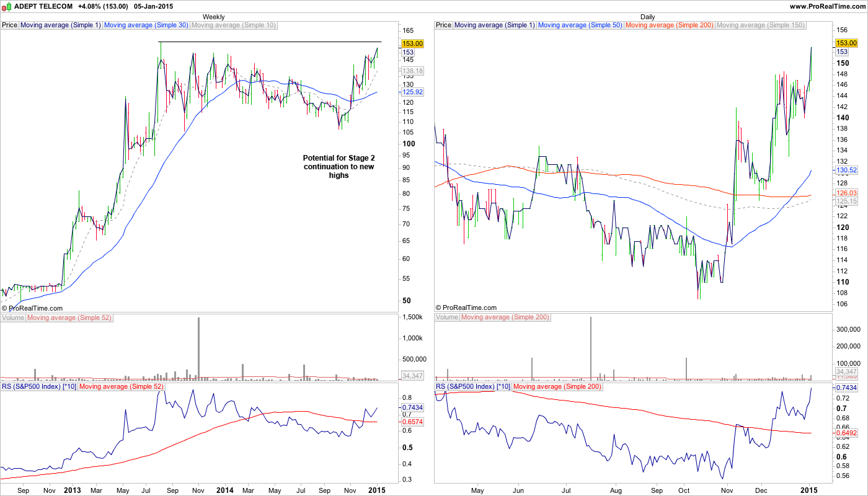This screenshot has width=868, height=496.
Task: Open the red Moving average (Simple 200) price label
Action: click(670, 25)
